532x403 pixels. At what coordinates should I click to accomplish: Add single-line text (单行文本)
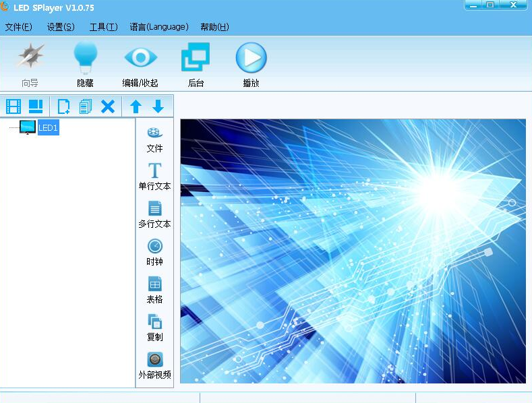tap(154, 177)
